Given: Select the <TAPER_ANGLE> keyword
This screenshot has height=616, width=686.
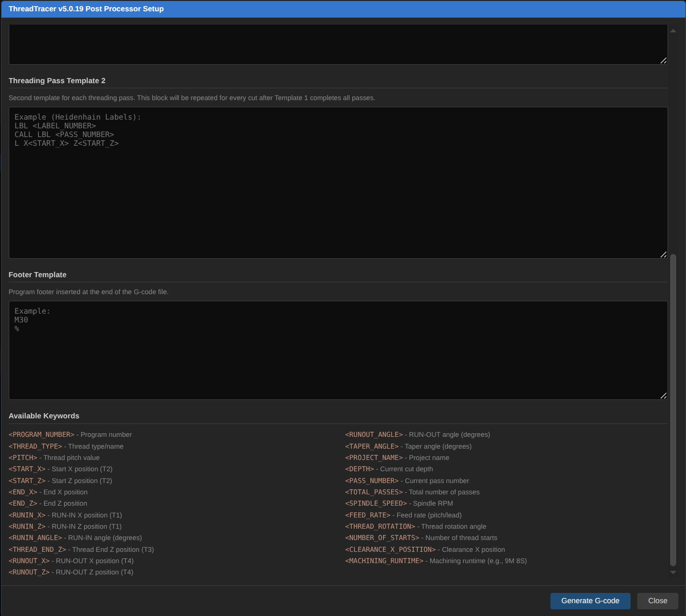Looking at the screenshot, I should tap(372, 447).
